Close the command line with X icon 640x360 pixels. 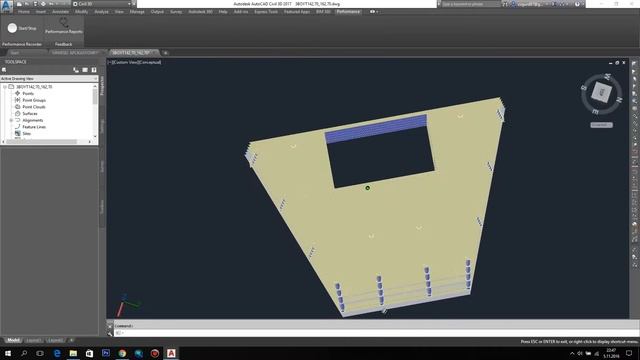(x=109, y=326)
